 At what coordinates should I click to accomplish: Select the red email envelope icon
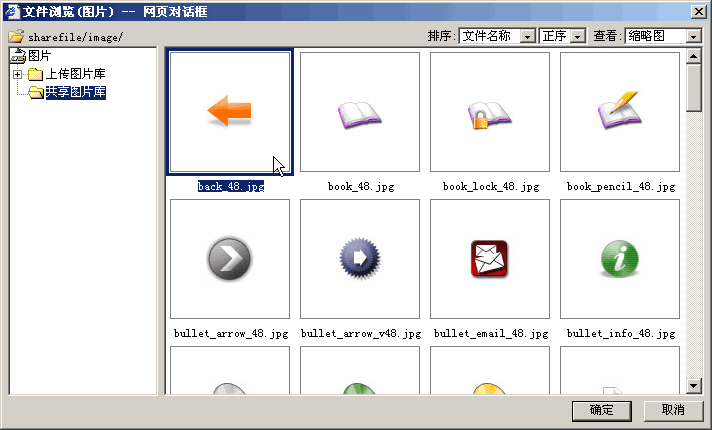[x=490, y=259]
